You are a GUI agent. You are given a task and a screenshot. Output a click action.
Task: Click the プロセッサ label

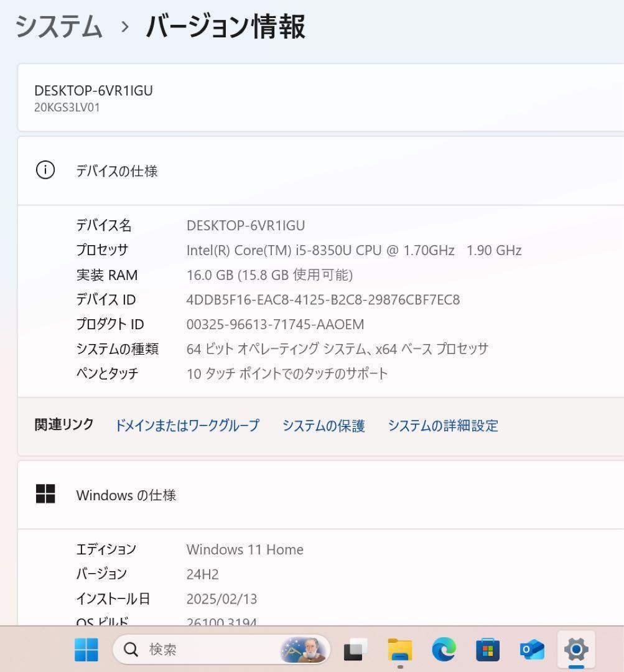pos(102,250)
